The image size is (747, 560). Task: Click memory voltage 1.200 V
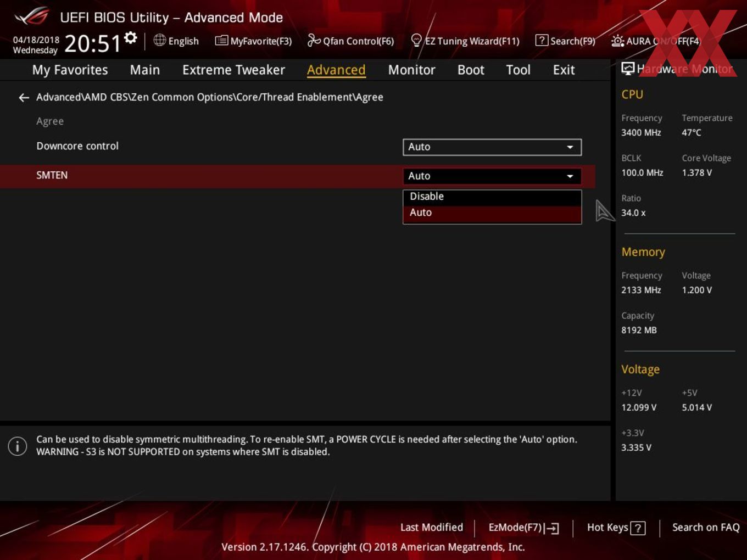(x=696, y=290)
